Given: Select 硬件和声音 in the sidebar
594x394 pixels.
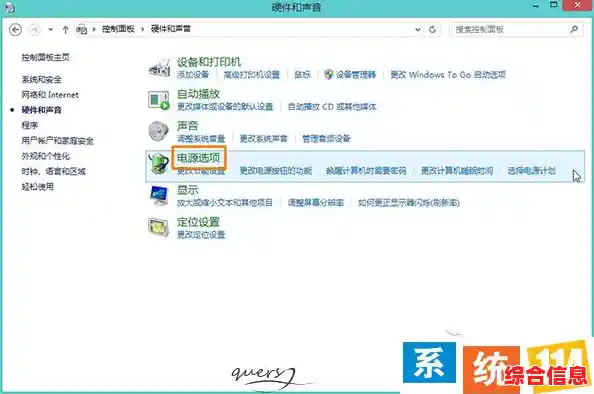Looking at the screenshot, I should click(x=41, y=110).
